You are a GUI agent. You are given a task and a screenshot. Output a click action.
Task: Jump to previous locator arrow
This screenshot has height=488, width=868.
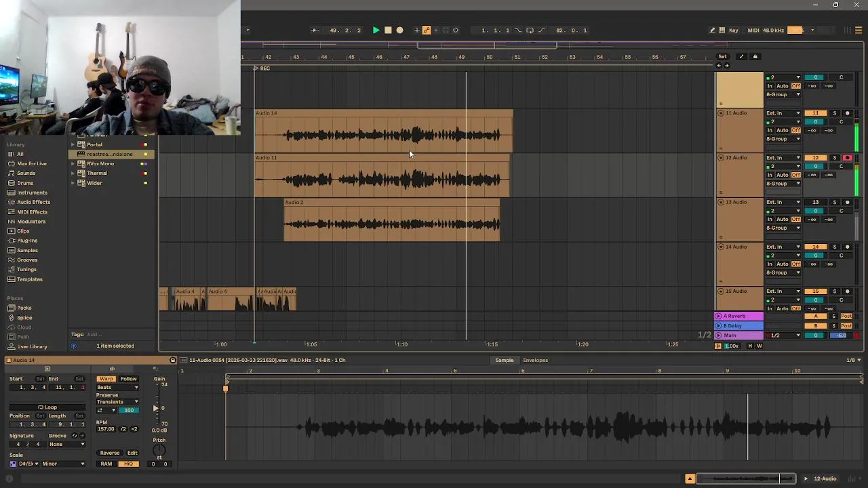pos(719,66)
